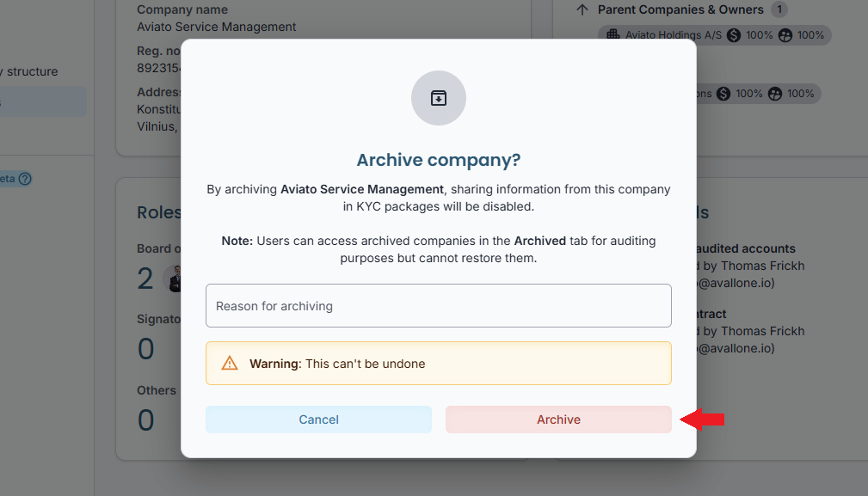
Task: Click the archive box icon in the dialog
Action: (439, 98)
